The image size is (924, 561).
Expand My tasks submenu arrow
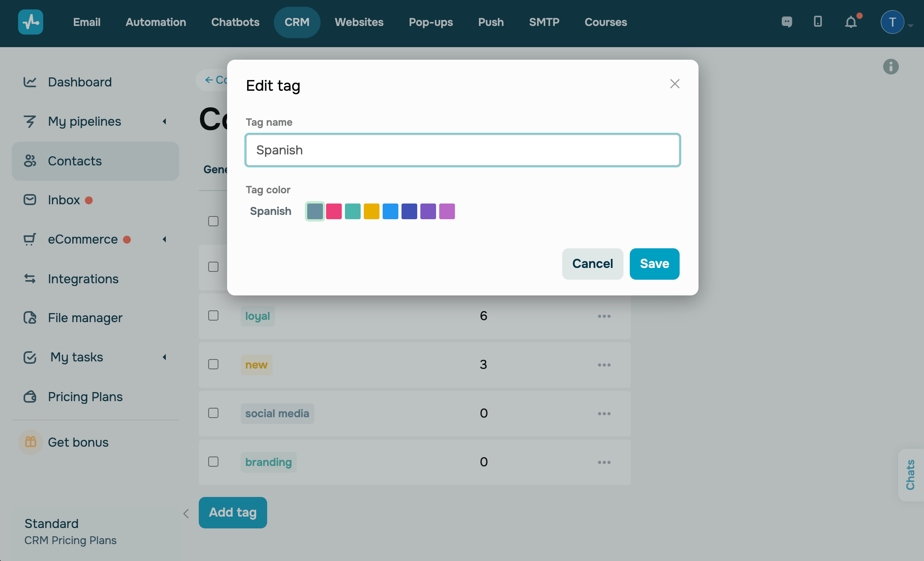pos(165,357)
